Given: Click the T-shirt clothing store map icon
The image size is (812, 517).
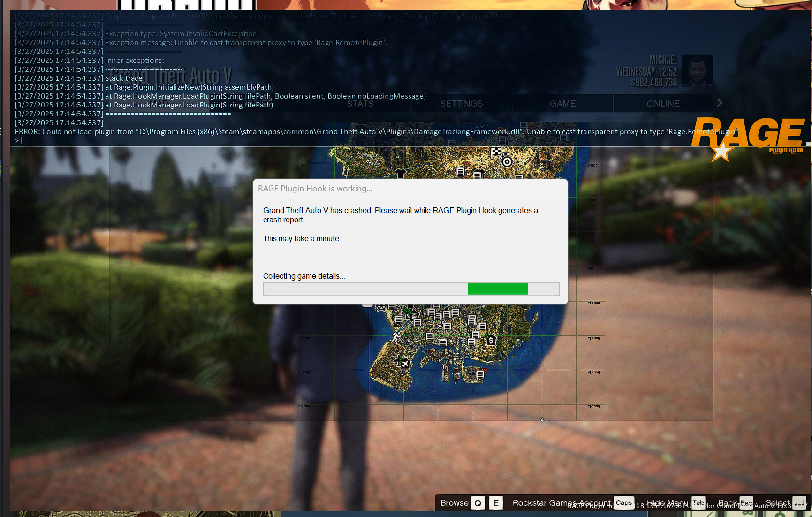Looking at the screenshot, I should (x=400, y=173).
